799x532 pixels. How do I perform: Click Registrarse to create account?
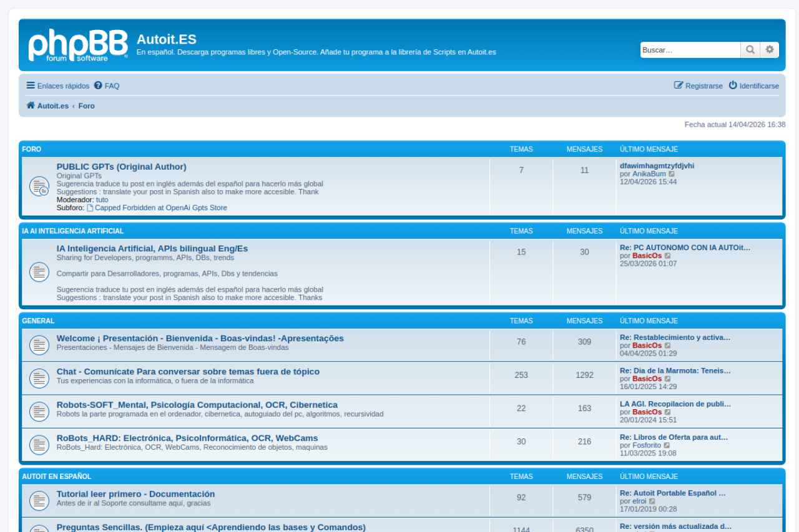point(699,86)
